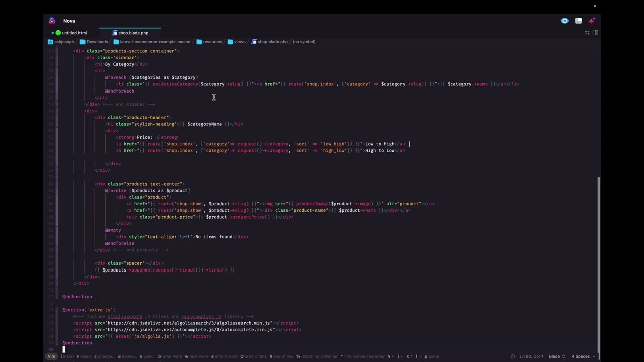The height and width of the screenshot is (362, 644).
Task: Open the Downloads breadcrumb folder
Action: point(94,42)
